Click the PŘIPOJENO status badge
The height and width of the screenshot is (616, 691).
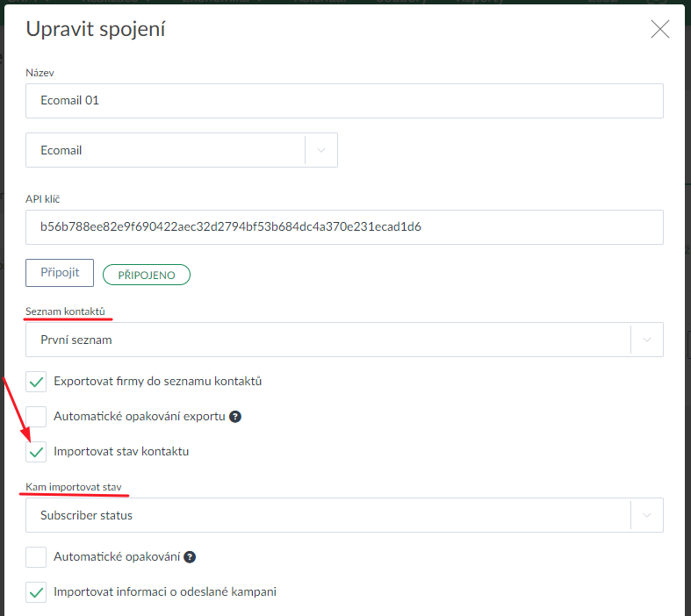(x=147, y=275)
